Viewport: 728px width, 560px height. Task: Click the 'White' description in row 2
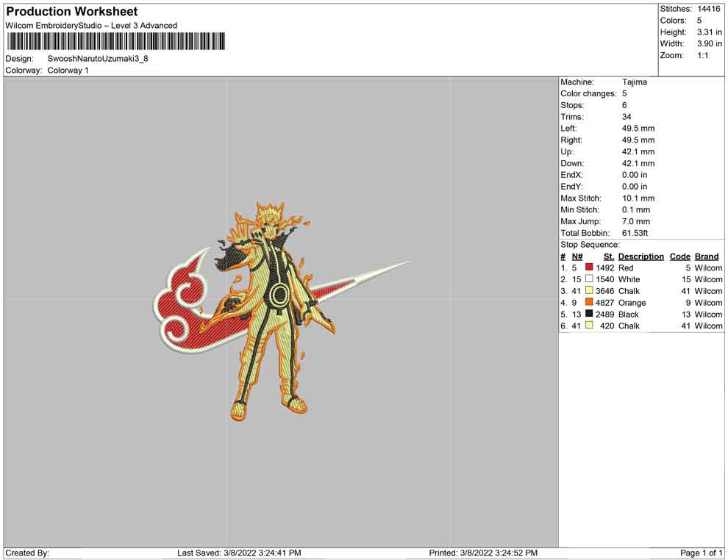(629, 279)
